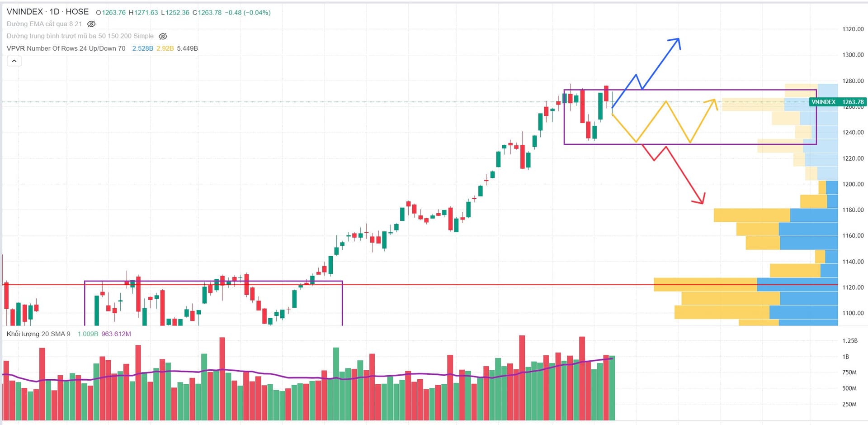The image size is (868, 425).
Task: Click the green VNINDEX 1263.78 price tag
Action: (x=837, y=102)
